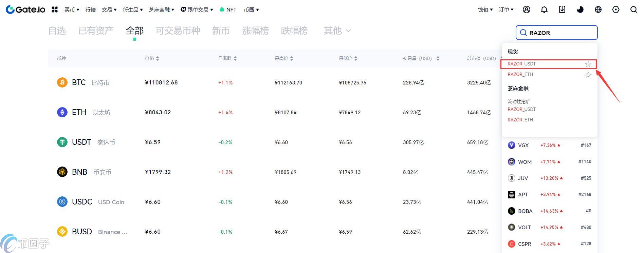
Task: Click the app download icon
Action: [x=562, y=9]
